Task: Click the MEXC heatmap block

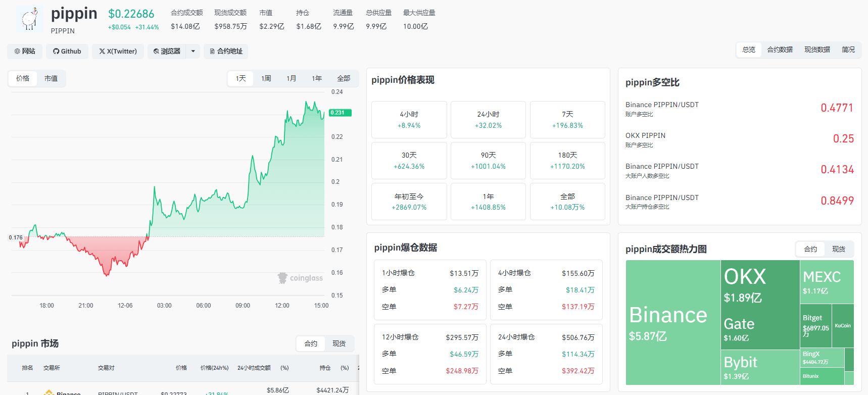Action: [827, 282]
